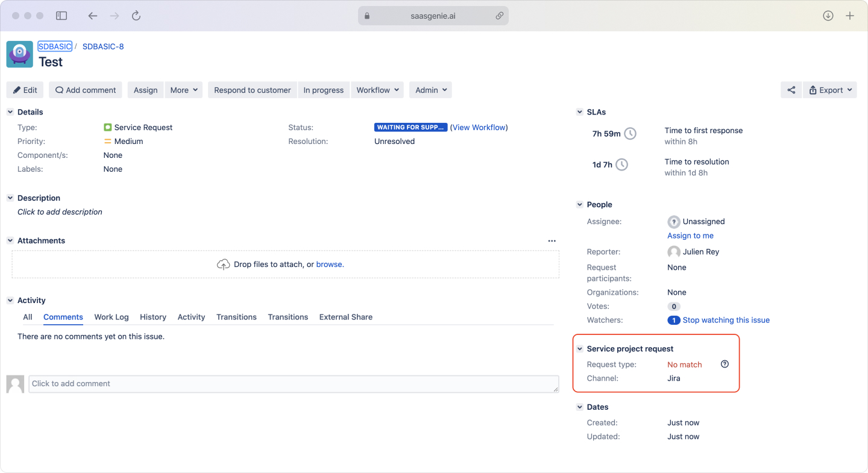The image size is (868, 473).
Task: Click the SDBASIC project avatar icon
Action: pos(19,54)
